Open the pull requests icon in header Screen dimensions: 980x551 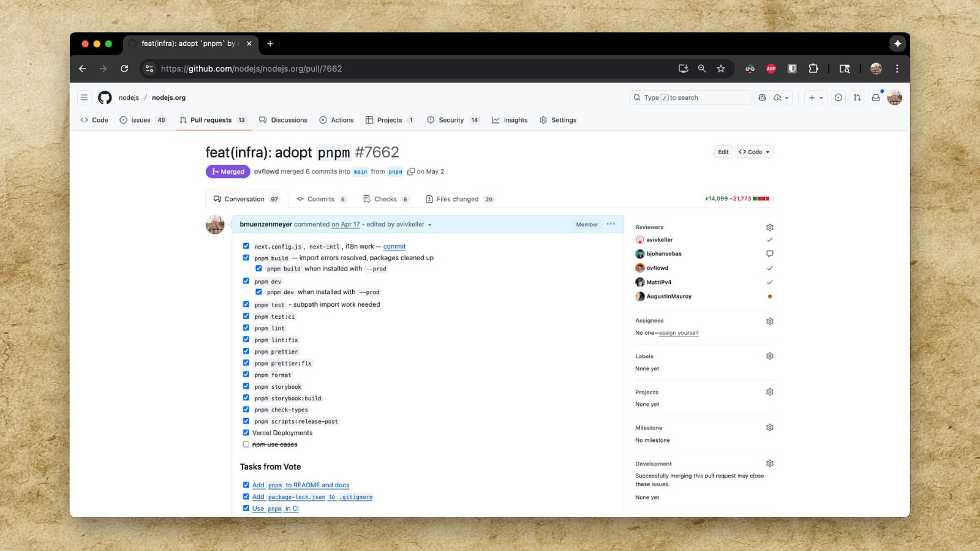(x=857, y=98)
